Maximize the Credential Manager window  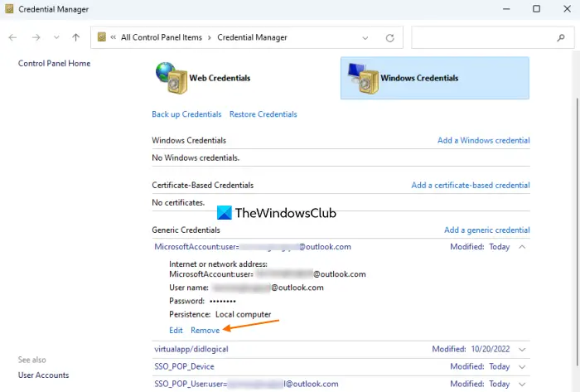536,9
